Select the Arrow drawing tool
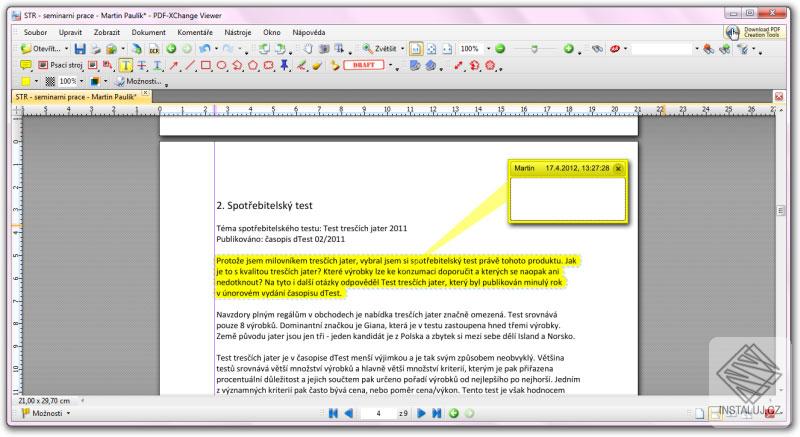The width and height of the screenshot is (800, 437). pos(174,65)
